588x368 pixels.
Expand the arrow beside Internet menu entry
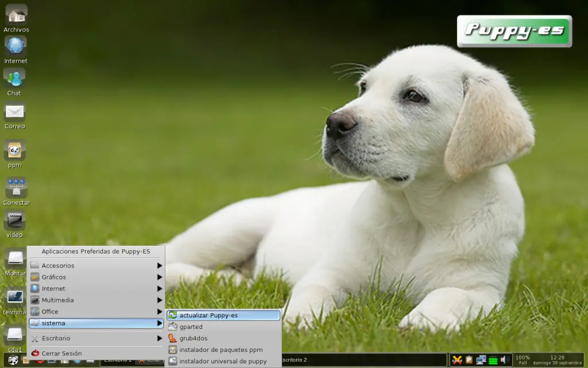pos(160,289)
